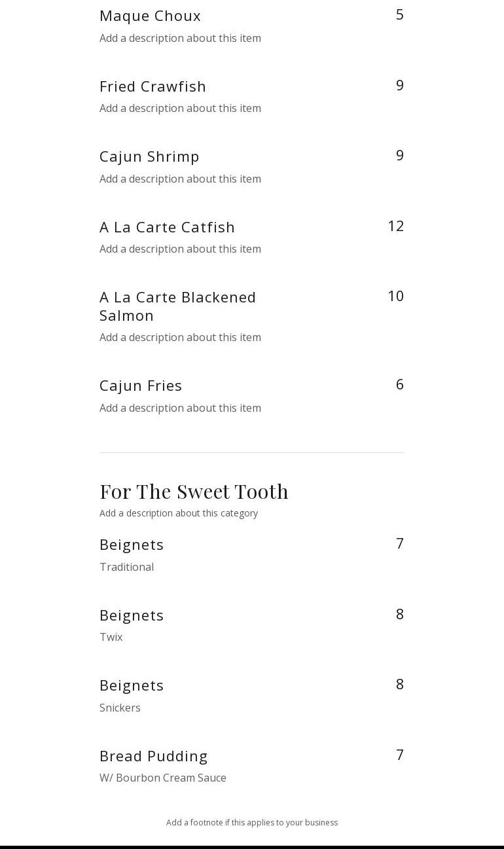Edit the category description placeholder text
504x849 pixels.
coord(179,513)
